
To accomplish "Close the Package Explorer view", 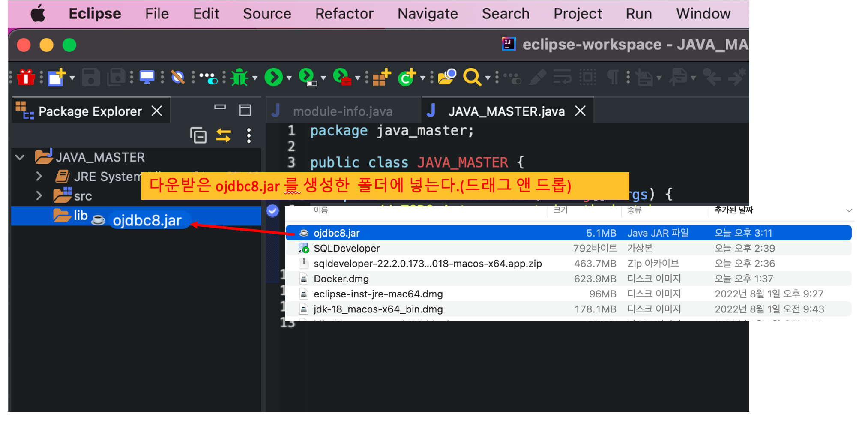I will coord(157,111).
